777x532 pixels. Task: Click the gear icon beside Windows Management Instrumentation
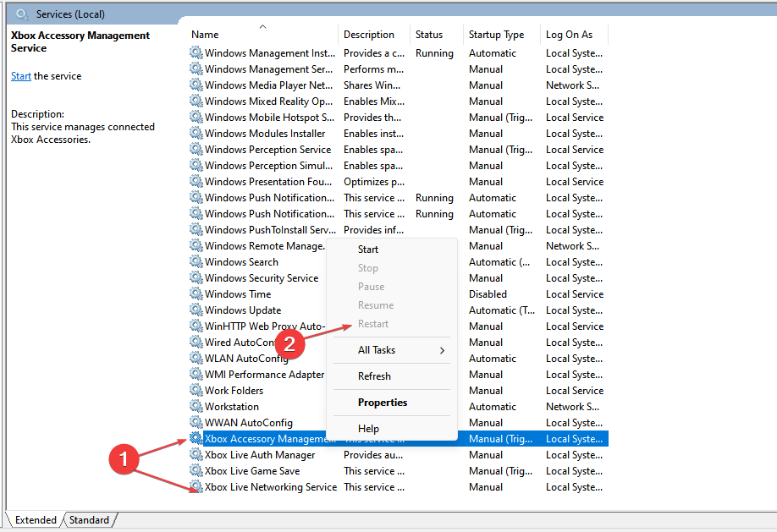[x=196, y=52]
